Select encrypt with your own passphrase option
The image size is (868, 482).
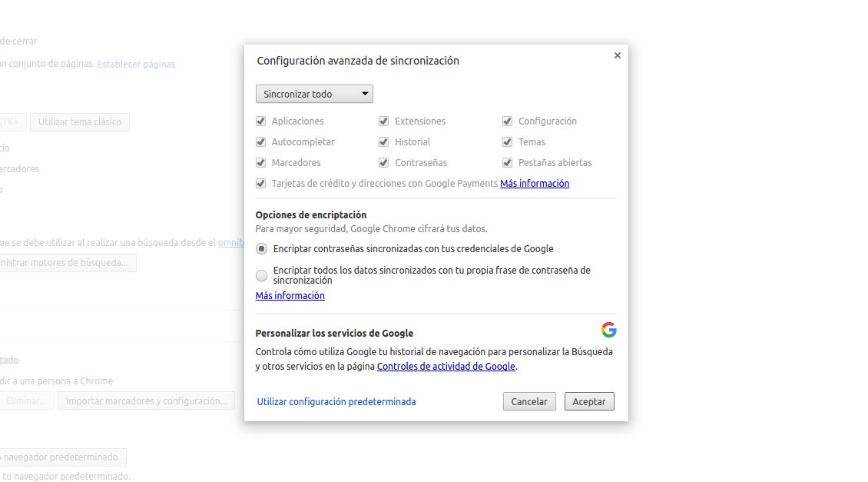[x=262, y=275]
